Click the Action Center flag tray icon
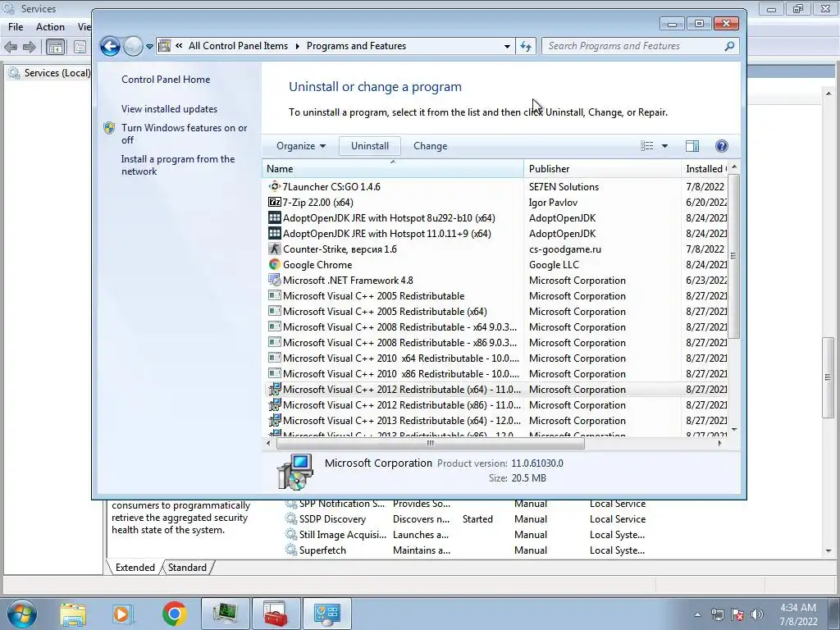The width and height of the screenshot is (840, 630). pyautogui.click(x=737, y=614)
